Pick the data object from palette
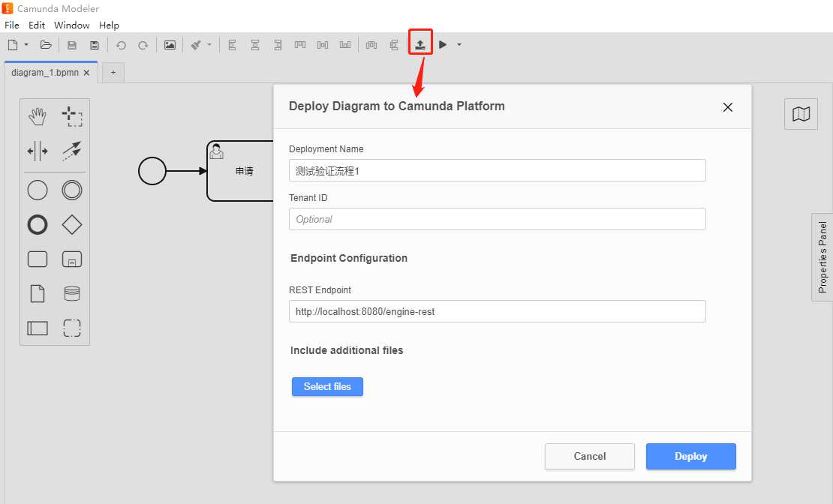The height and width of the screenshot is (504, 833). (x=38, y=294)
